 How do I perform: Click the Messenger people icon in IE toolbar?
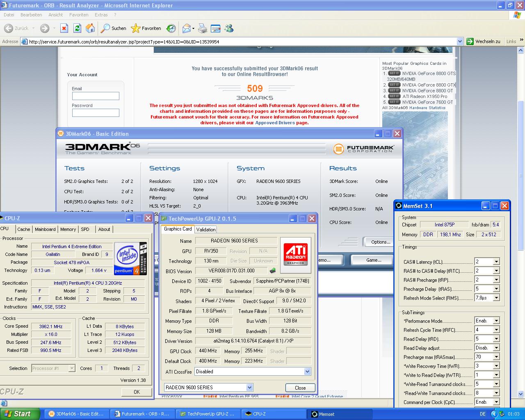[229, 28]
